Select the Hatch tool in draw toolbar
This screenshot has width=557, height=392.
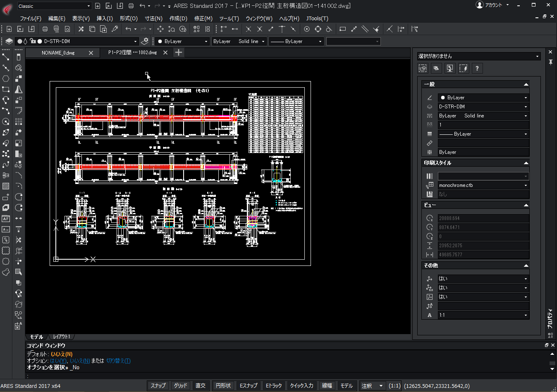[6, 186]
